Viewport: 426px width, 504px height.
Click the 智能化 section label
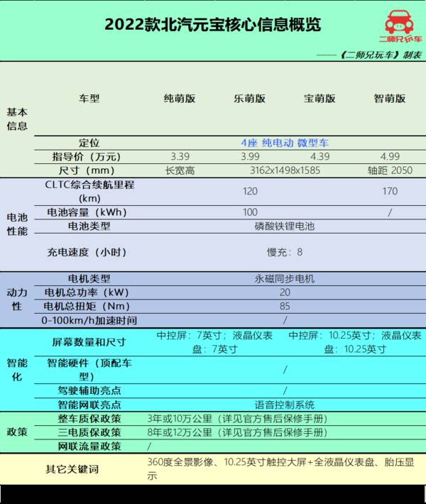click(x=17, y=370)
